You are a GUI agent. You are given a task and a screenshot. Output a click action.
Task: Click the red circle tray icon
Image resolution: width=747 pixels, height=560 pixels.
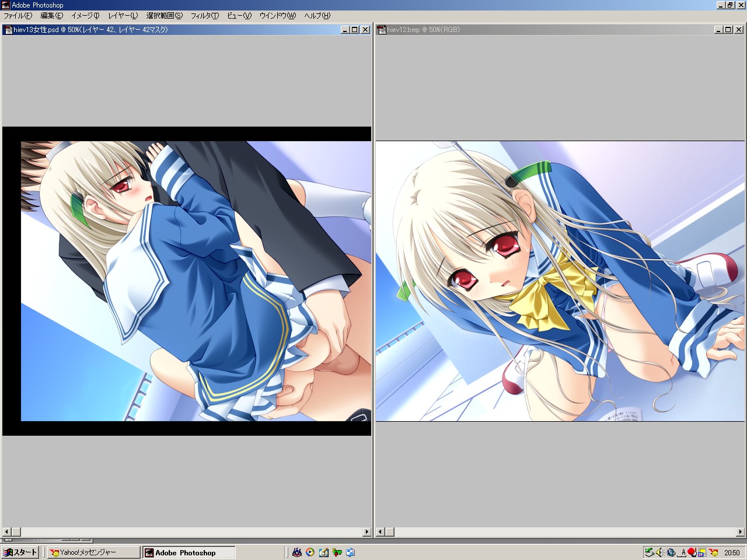[x=692, y=552]
